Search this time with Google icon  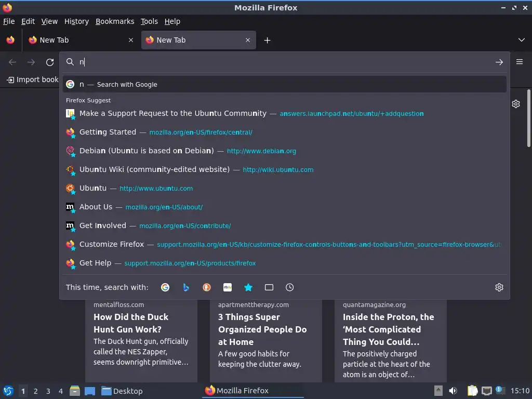[165, 287]
